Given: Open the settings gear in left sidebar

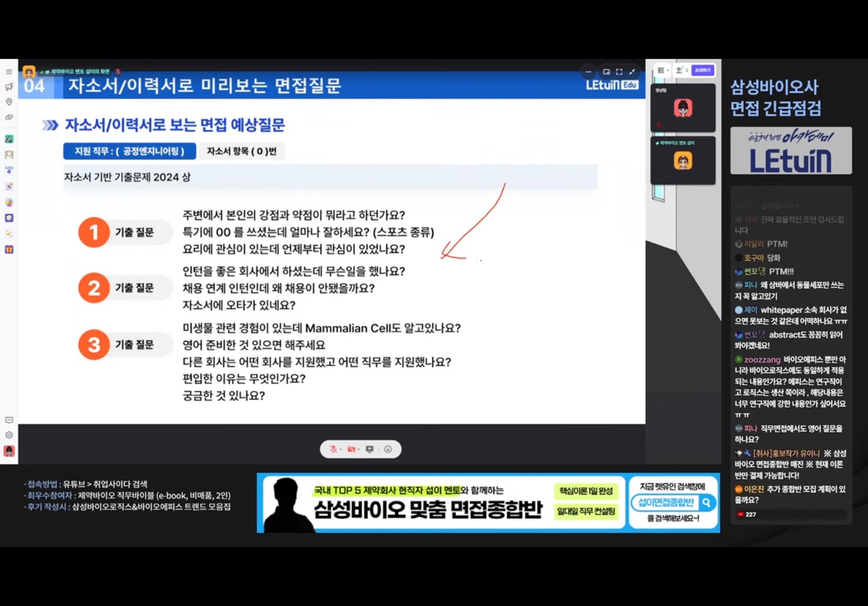Looking at the screenshot, I should [x=9, y=435].
